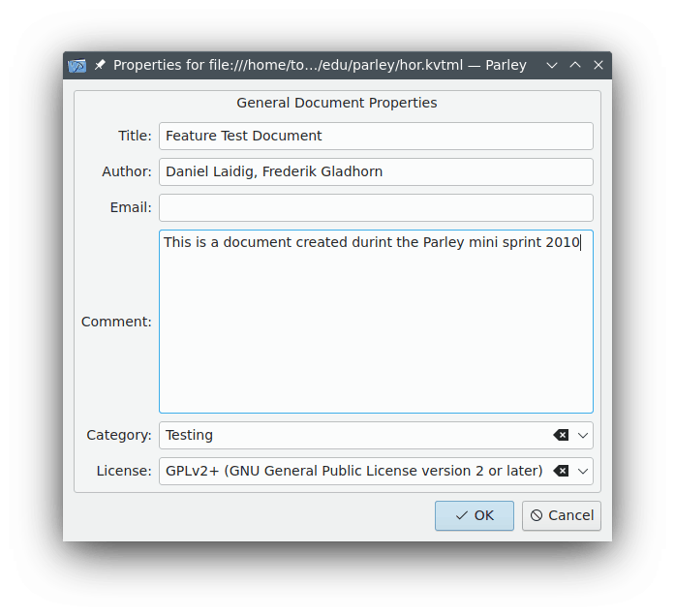Expand the License dropdown arrow
The image size is (675, 616).
point(583,471)
